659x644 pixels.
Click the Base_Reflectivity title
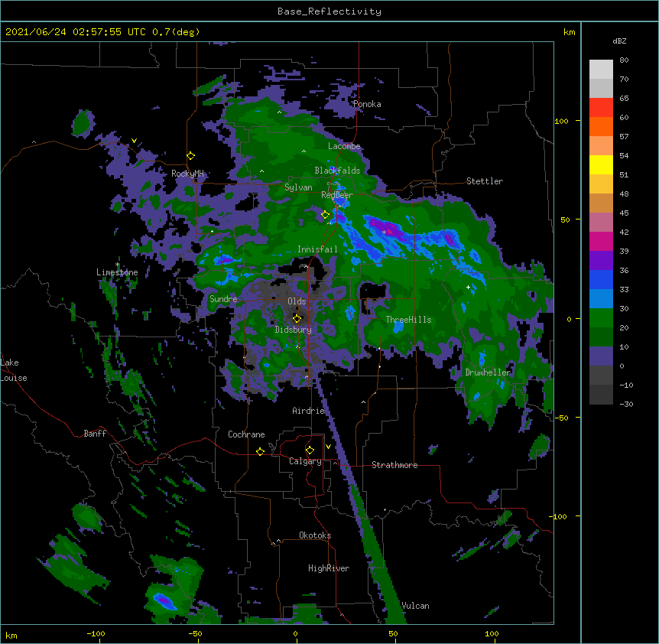[329, 11]
